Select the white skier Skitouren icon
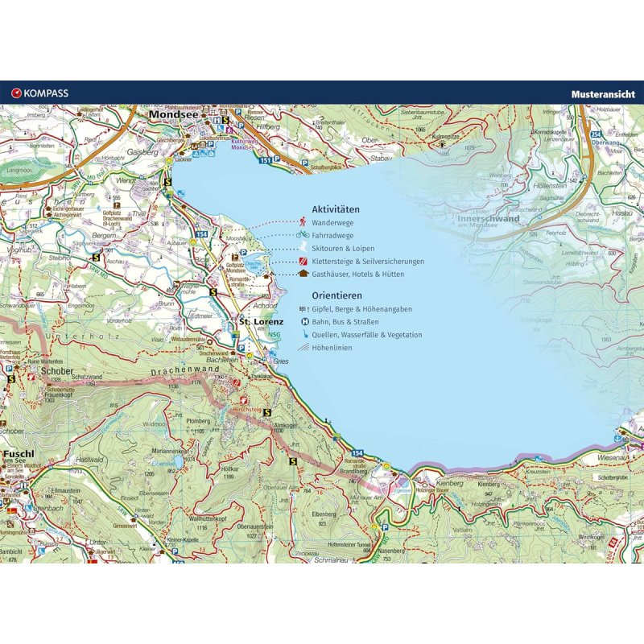 [x=303, y=248]
